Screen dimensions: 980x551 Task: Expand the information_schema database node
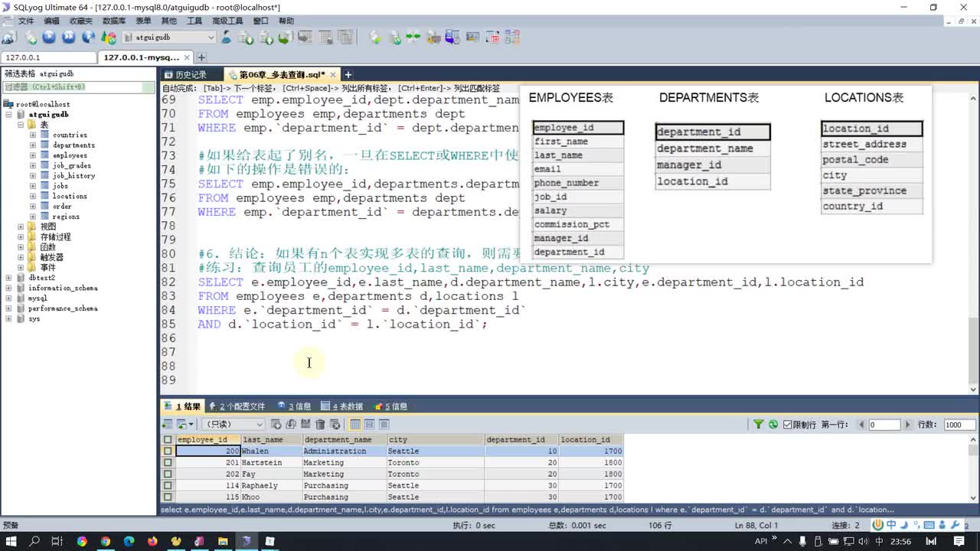point(8,289)
